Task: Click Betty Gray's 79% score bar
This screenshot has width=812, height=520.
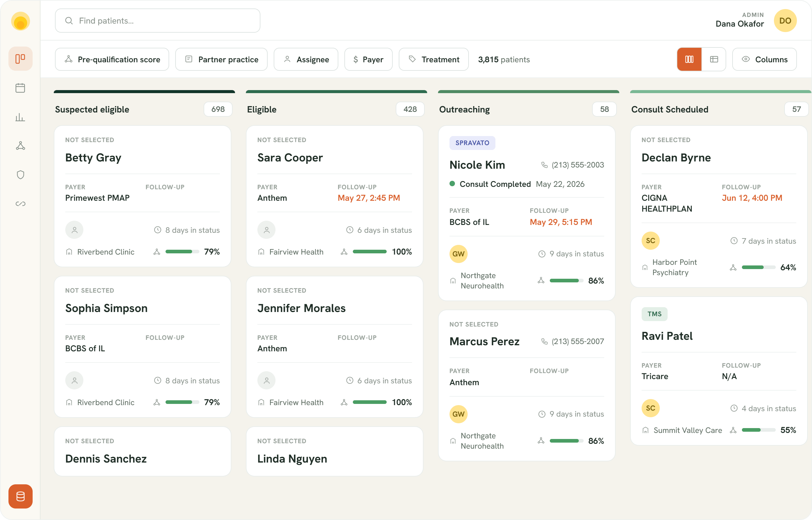Action: (x=182, y=252)
